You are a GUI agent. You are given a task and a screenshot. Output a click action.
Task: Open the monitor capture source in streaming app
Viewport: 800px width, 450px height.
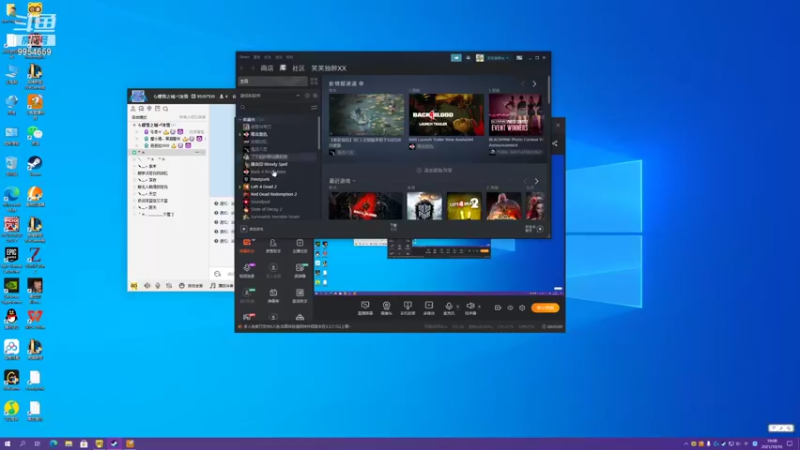pos(365,308)
